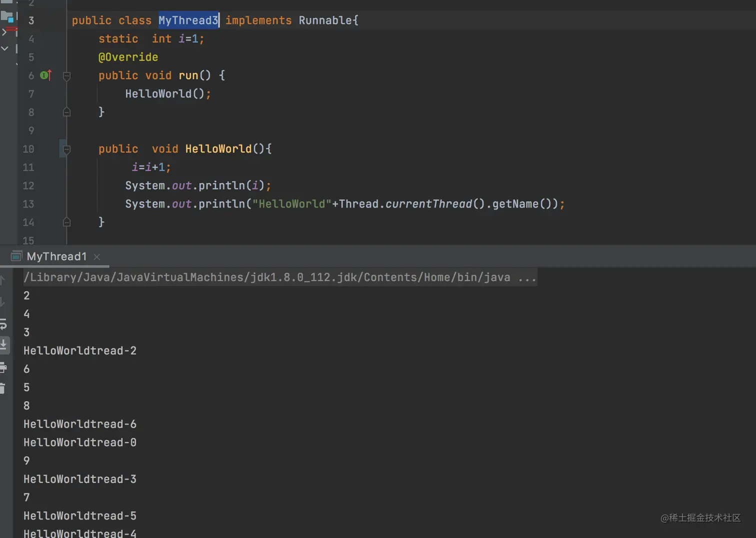Viewport: 756px width, 538px height.
Task: Click the up arrow in the console toolbar
Action: [2, 280]
